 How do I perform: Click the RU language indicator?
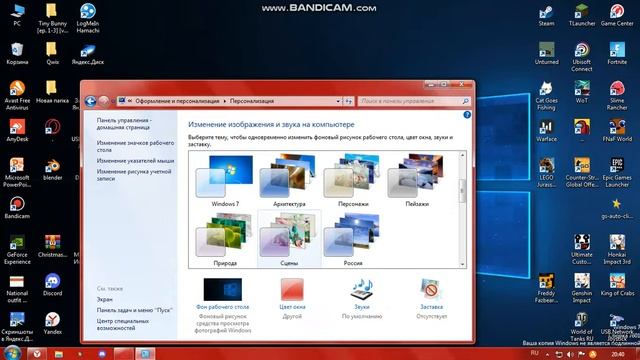tap(534, 353)
